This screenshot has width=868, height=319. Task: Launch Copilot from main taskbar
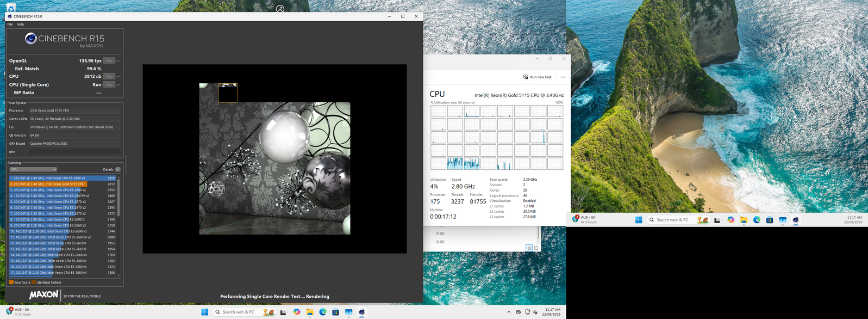[x=297, y=312]
